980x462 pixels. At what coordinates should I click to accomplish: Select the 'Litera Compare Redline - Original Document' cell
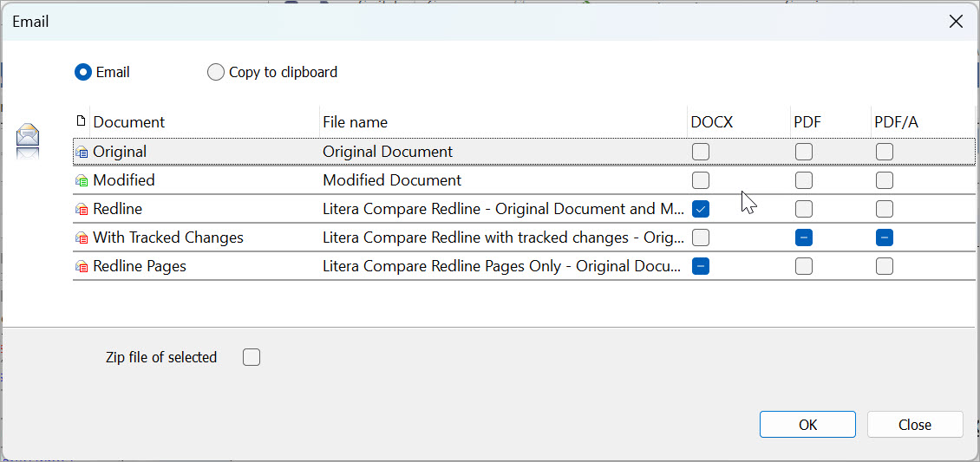[x=504, y=209]
